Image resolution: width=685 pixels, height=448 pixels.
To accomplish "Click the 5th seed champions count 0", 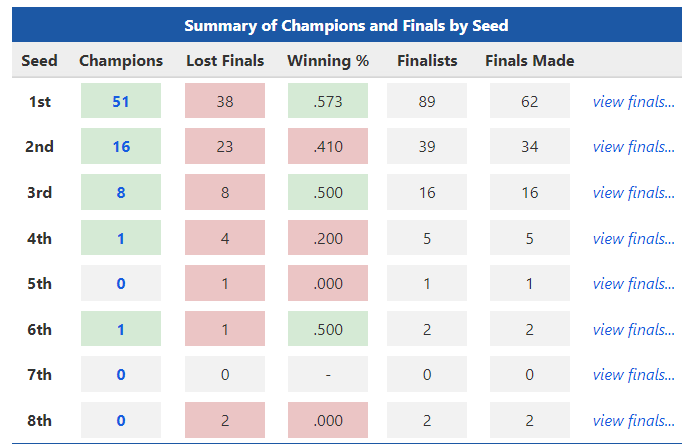I will click(121, 284).
